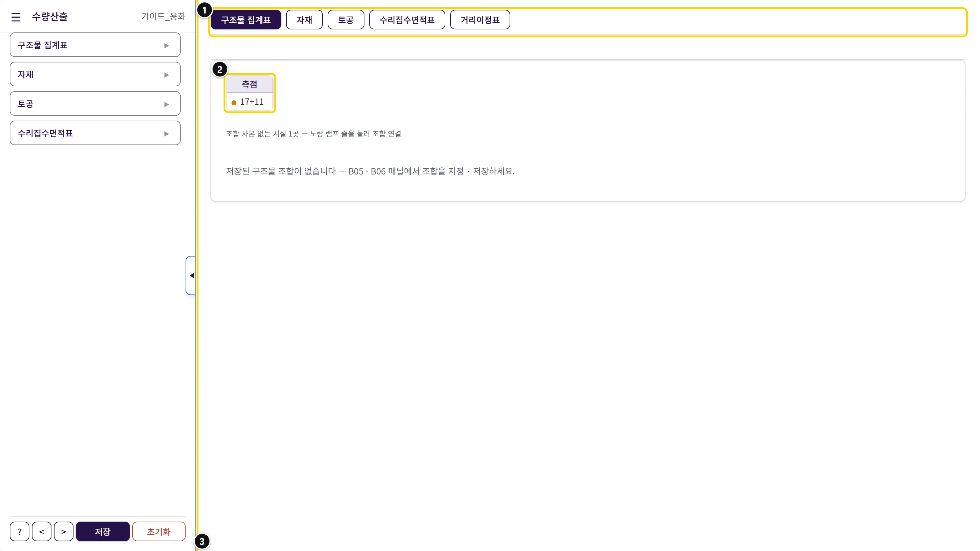Viewport: 980px width, 551px height.
Task: Switch to the 토공 tab
Action: click(346, 20)
